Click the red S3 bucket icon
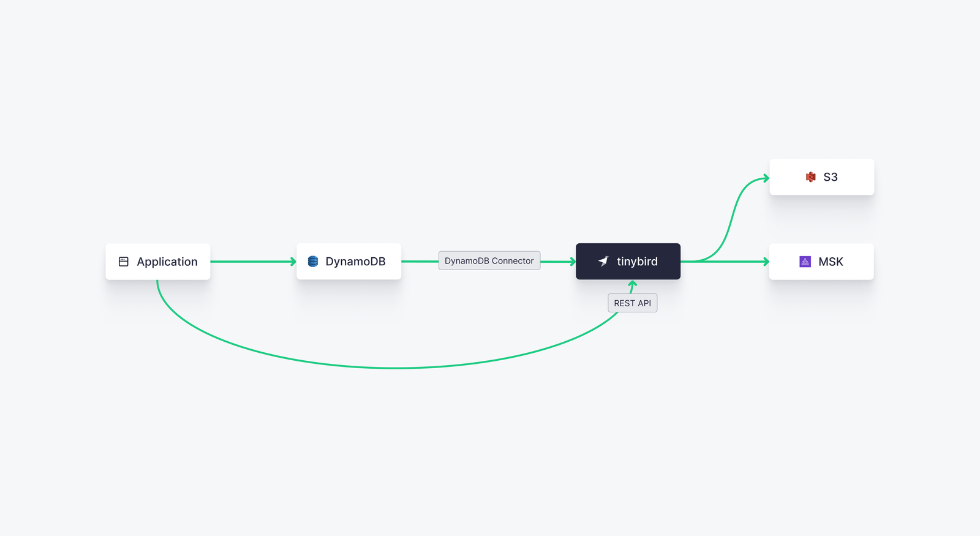The image size is (980, 536). [x=810, y=177]
